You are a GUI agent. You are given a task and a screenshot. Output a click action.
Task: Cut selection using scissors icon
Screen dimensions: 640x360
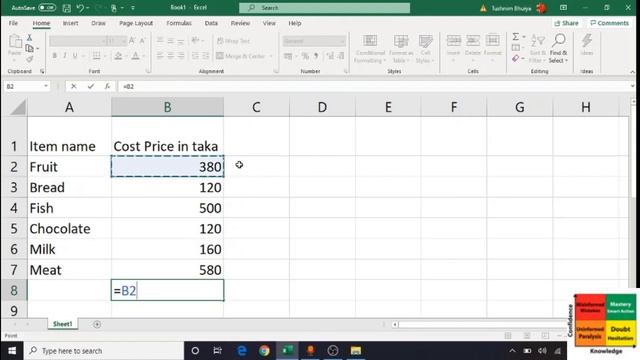(29, 38)
